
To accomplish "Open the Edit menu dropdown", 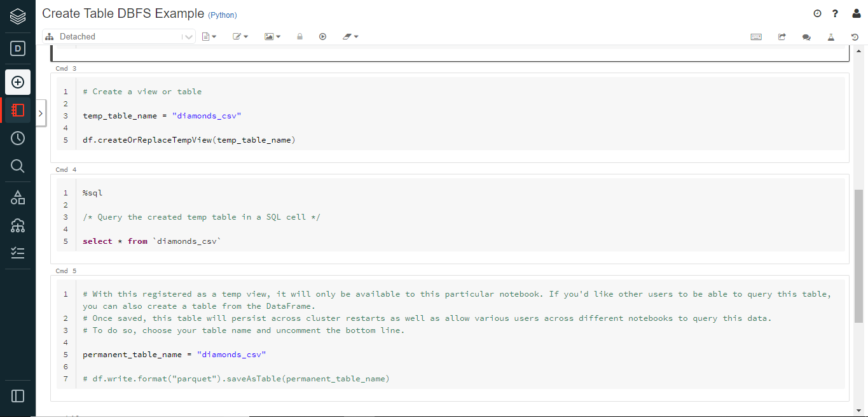I will pyautogui.click(x=240, y=37).
